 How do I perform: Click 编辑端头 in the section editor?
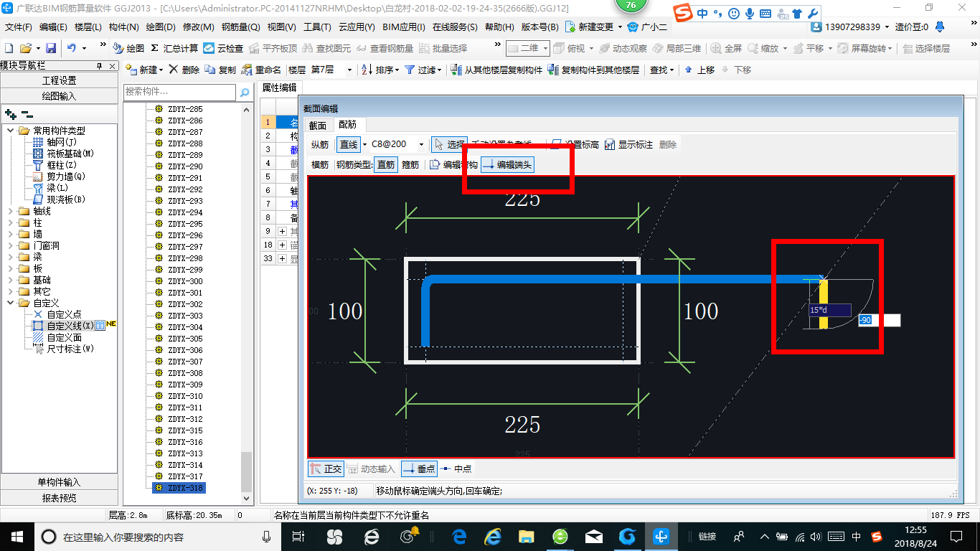point(507,165)
